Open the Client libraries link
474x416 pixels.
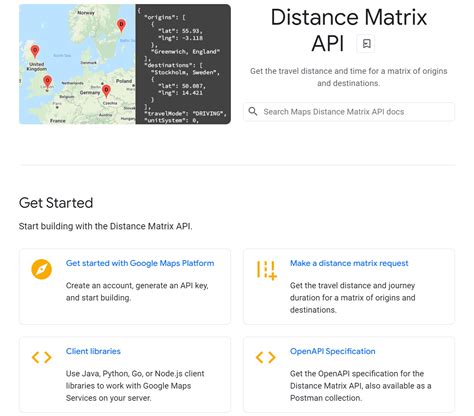click(x=93, y=351)
